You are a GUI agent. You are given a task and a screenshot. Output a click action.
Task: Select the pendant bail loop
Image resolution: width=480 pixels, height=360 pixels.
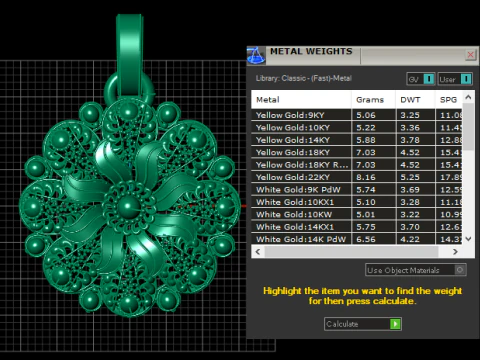coord(130,55)
